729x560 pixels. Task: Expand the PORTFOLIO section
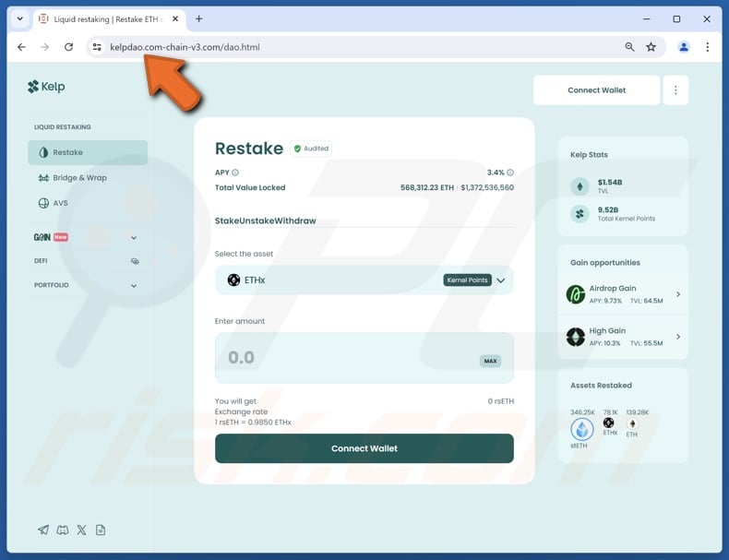tap(134, 286)
